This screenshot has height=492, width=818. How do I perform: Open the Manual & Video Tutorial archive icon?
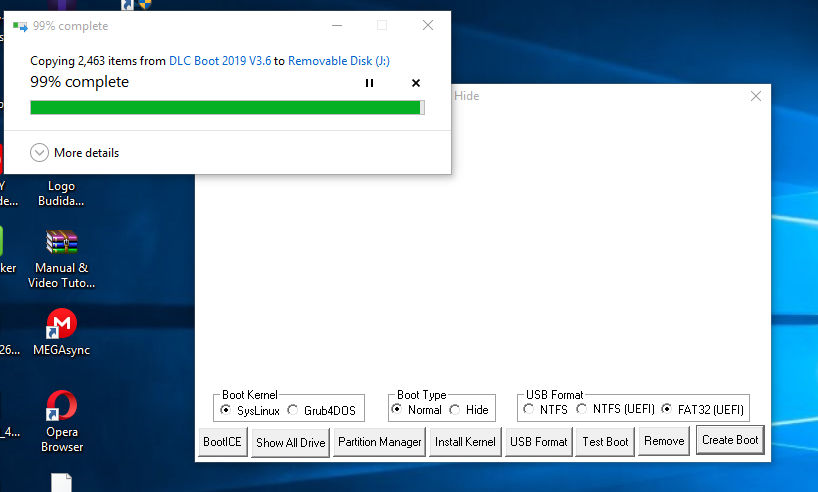[x=62, y=259]
